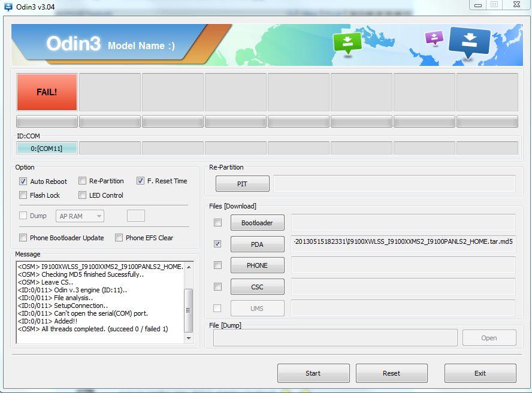This screenshot has width=532, height=393.
Task: Click the PHONE file button
Action: 257,265
